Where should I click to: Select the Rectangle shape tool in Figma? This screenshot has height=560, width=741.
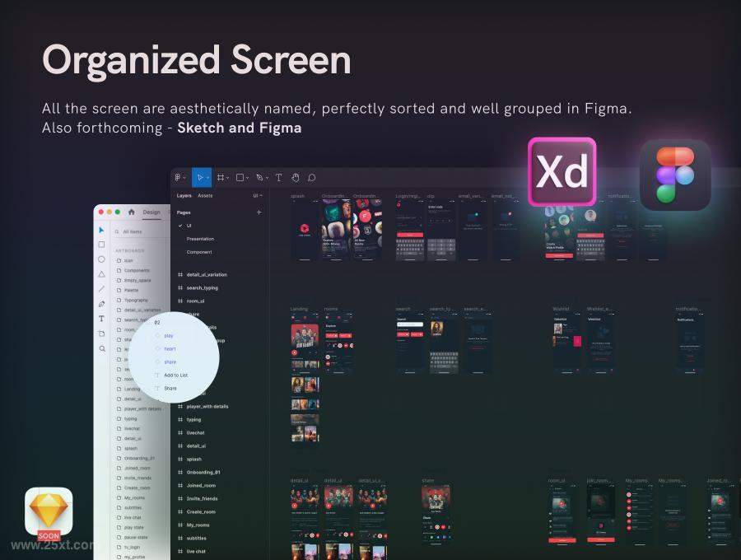[x=240, y=178]
